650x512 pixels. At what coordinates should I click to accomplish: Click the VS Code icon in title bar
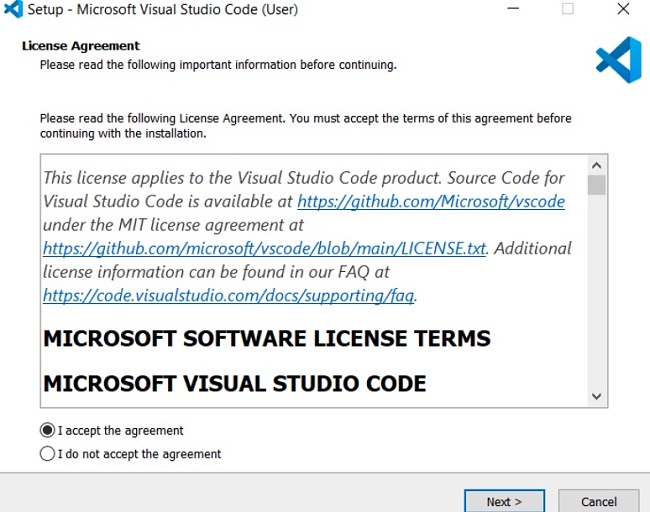tap(13, 9)
